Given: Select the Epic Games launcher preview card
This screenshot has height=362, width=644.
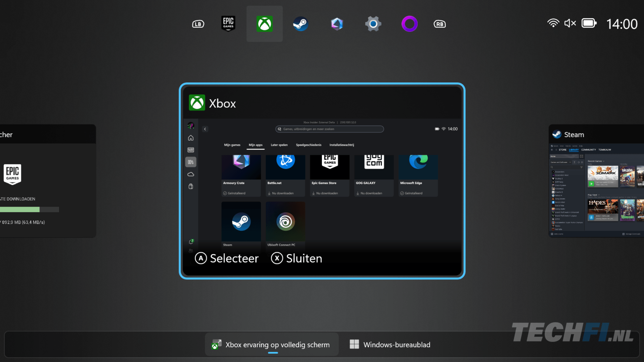Looking at the screenshot, I should point(48,181).
